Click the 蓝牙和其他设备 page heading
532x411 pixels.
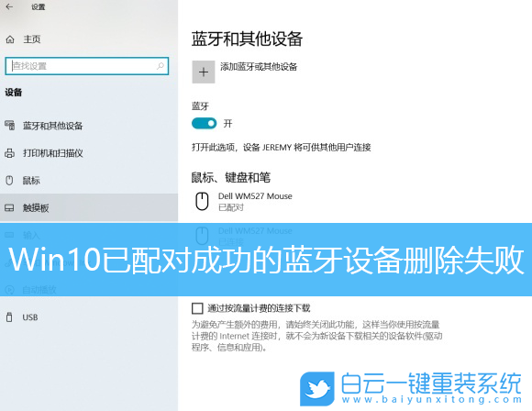pyautogui.click(x=247, y=39)
